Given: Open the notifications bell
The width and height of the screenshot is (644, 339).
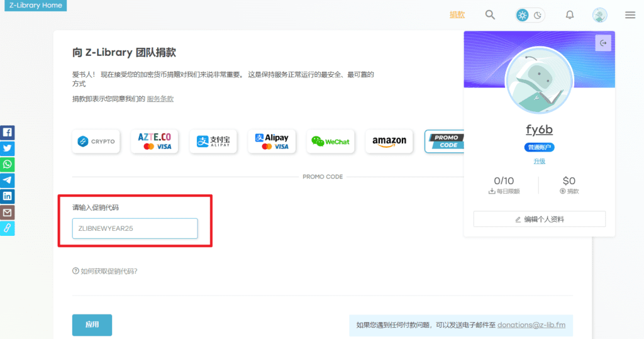Looking at the screenshot, I should pos(569,15).
